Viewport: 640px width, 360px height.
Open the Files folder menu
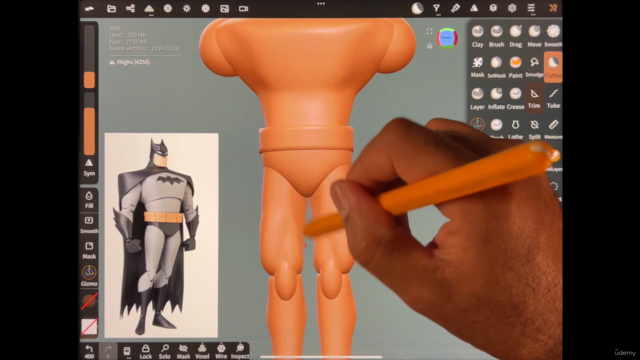(x=111, y=9)
